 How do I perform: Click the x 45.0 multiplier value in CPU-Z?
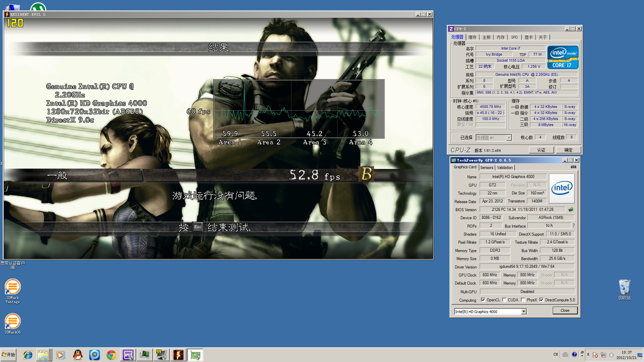(x=490, y=113)
